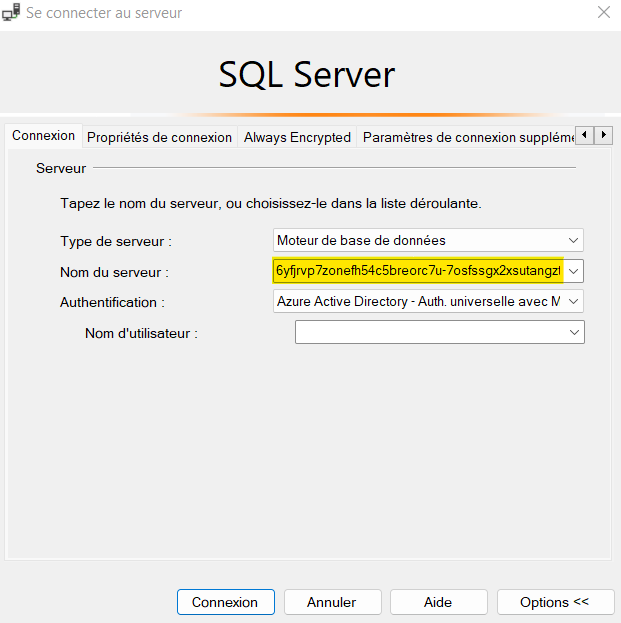This screenshot has height=623, width=621.
Task: Open the Propriétés de connexion tab
Action: (x=159, y=137)
